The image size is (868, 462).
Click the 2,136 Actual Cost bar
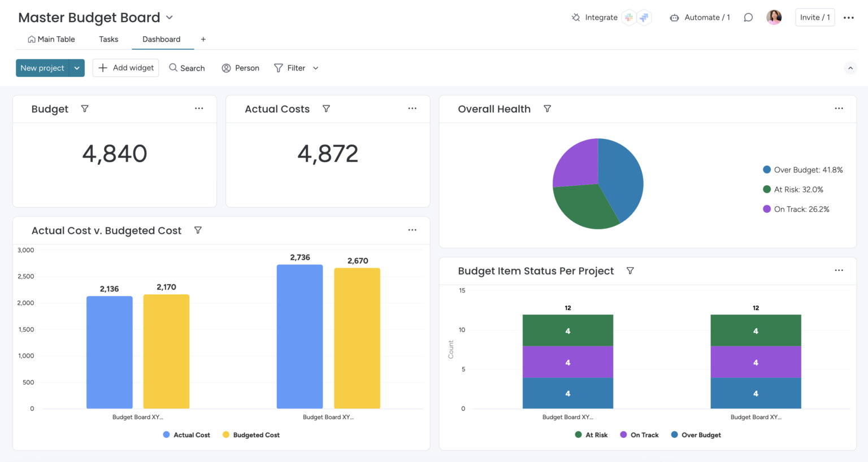click(x=110, y=352)
